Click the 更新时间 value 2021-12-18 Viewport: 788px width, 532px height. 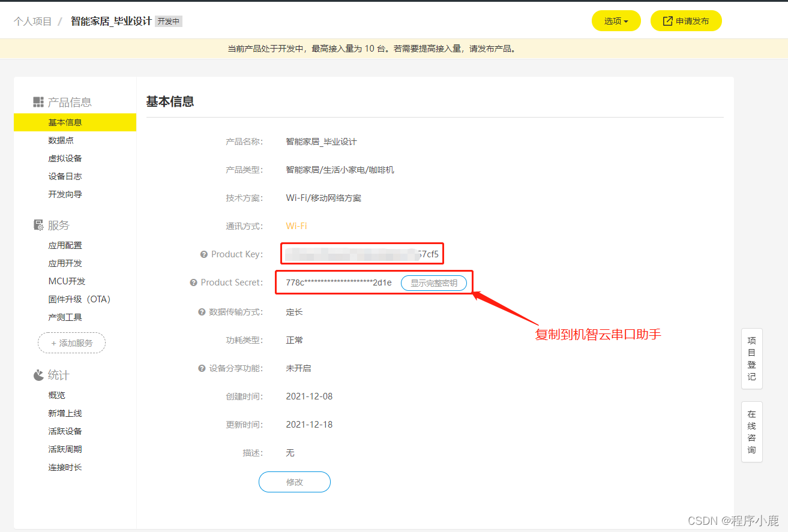[x=309, y=425]
